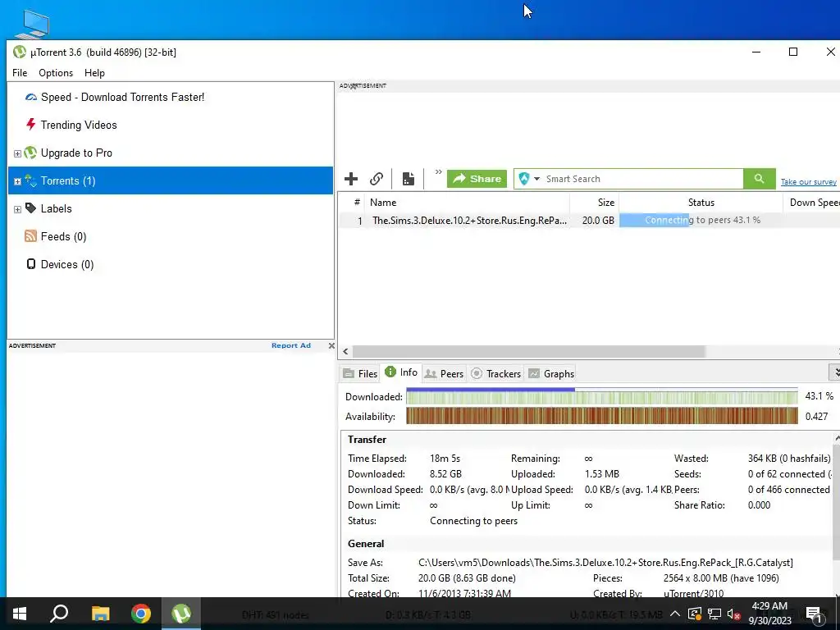Click the Save As path text
Viewport: 840px width, 630px height.
coord(605,563)
